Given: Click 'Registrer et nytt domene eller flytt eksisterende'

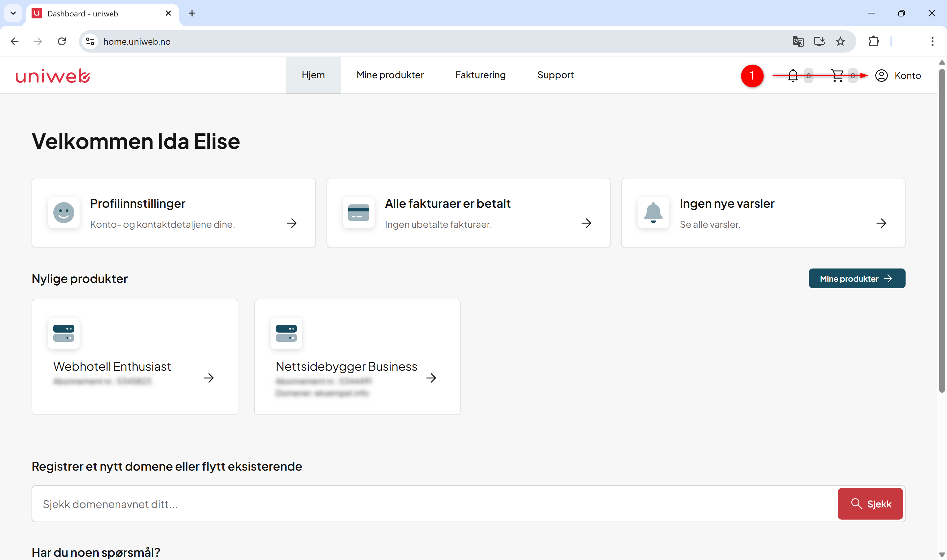Looking at the screenshot, I should pos(167,466).
